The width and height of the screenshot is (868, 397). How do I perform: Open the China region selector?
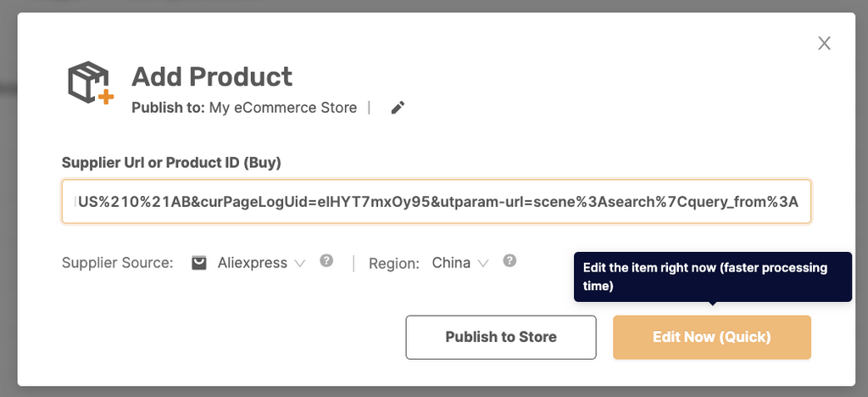460,263
